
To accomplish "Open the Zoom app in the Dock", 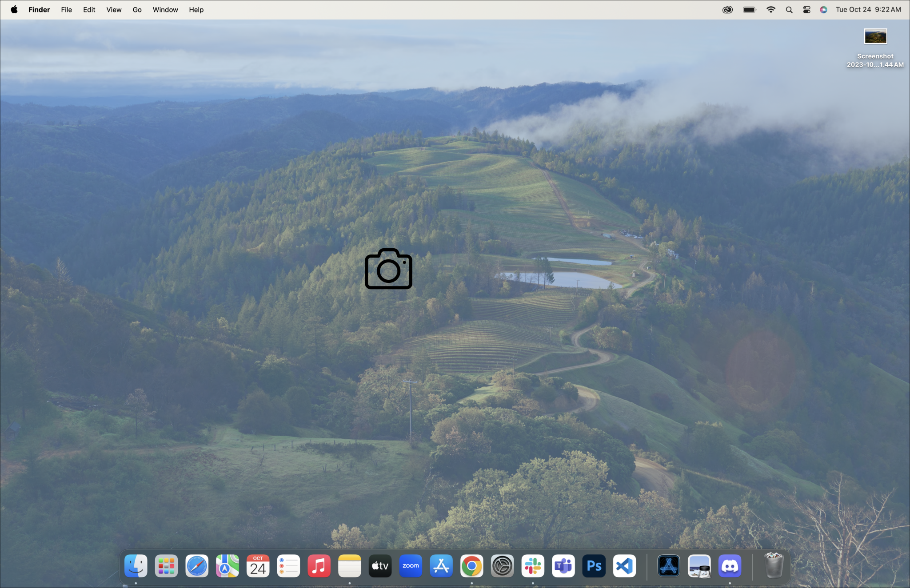I will (x=411, y=566).
